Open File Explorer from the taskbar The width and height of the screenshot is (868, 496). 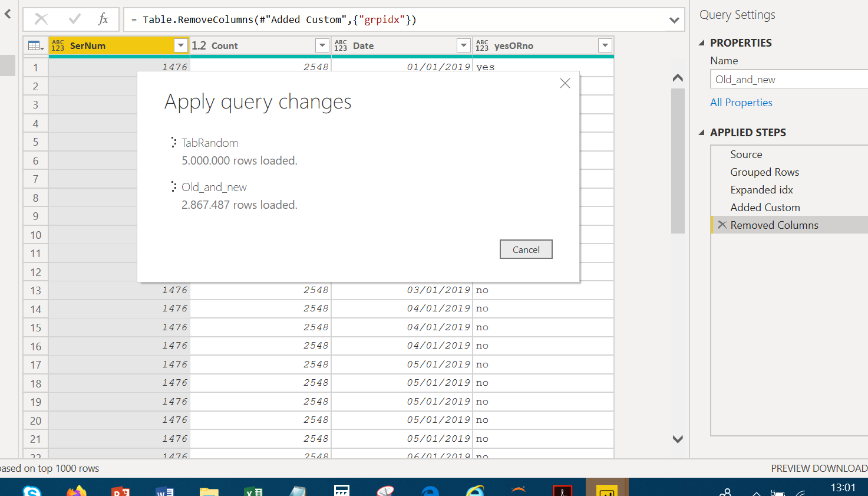[x=209, y=491]
